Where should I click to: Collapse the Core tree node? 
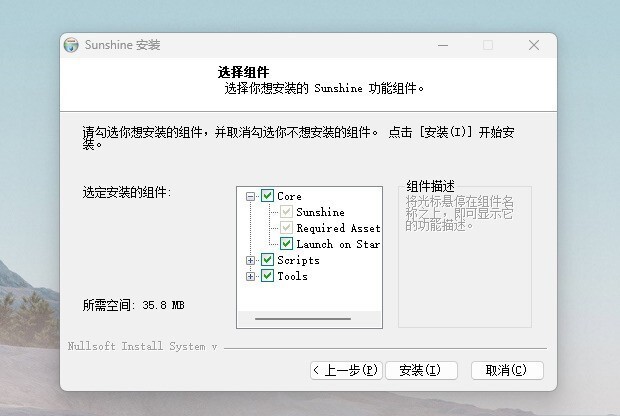250,196
